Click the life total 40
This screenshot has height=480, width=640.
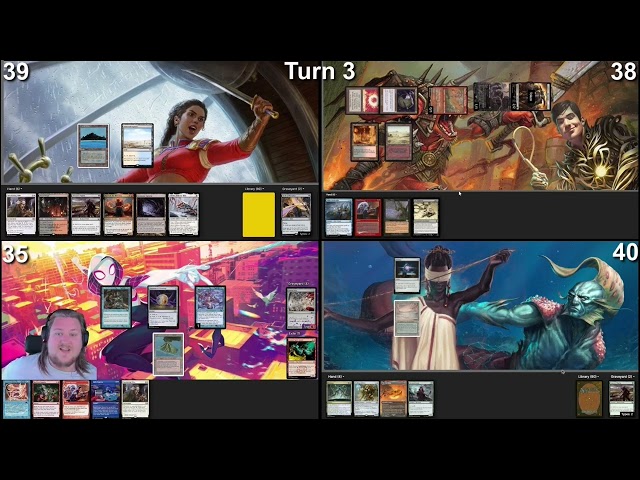click(625, 252)
